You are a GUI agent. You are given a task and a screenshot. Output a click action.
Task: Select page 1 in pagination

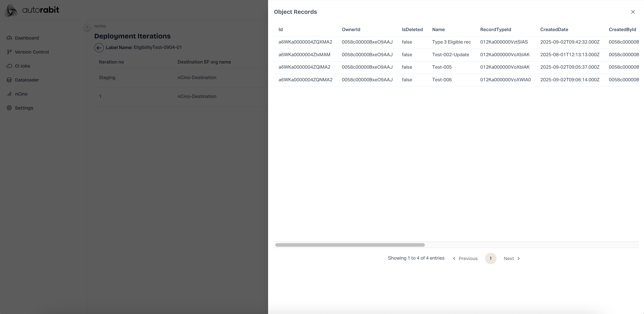point(491,258)
